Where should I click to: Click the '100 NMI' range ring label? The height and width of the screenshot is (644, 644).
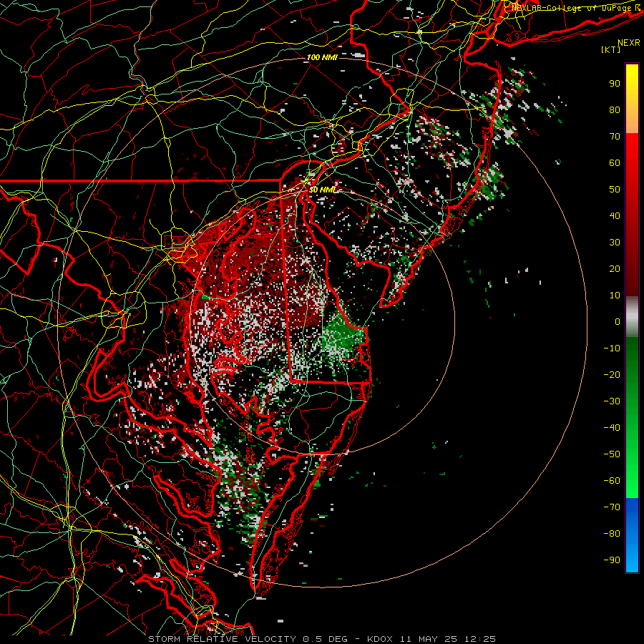[322, 57]
